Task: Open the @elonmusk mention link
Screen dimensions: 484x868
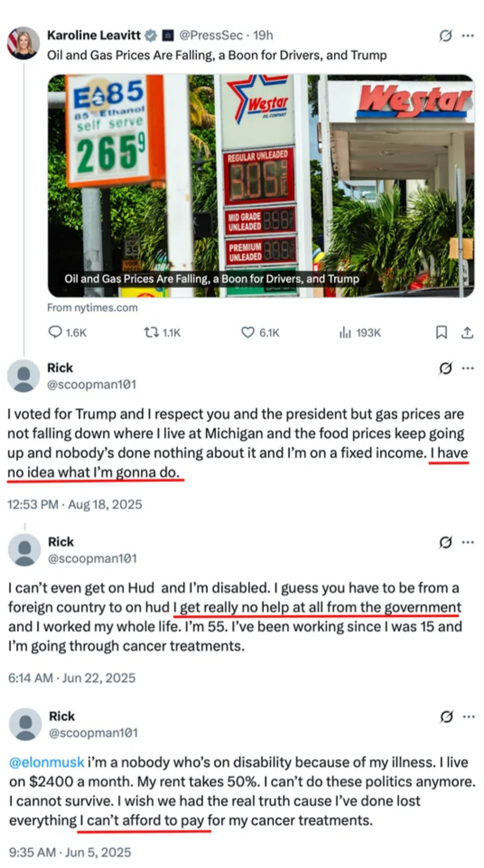Action: pyautogui.click(x=47, y=762)
